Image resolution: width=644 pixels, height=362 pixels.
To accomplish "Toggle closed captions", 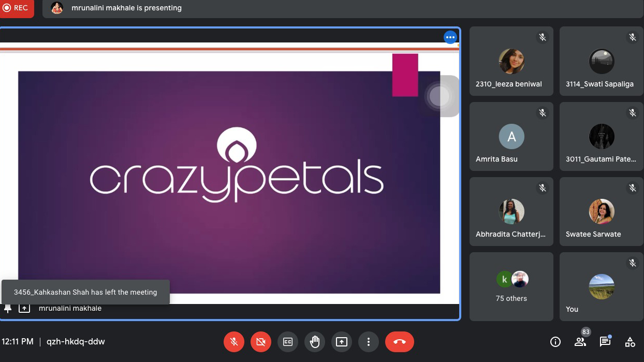I will pyautogui.click(x=288, y=342).
